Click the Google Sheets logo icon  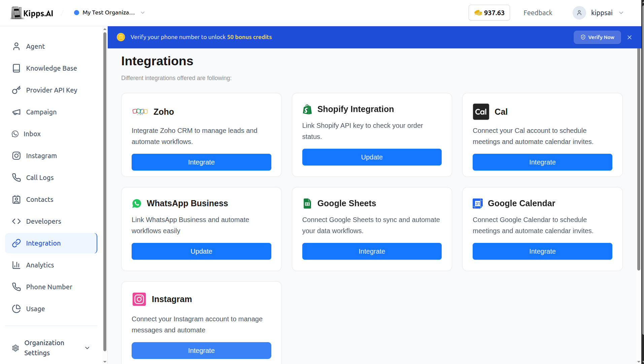[307, 204]
